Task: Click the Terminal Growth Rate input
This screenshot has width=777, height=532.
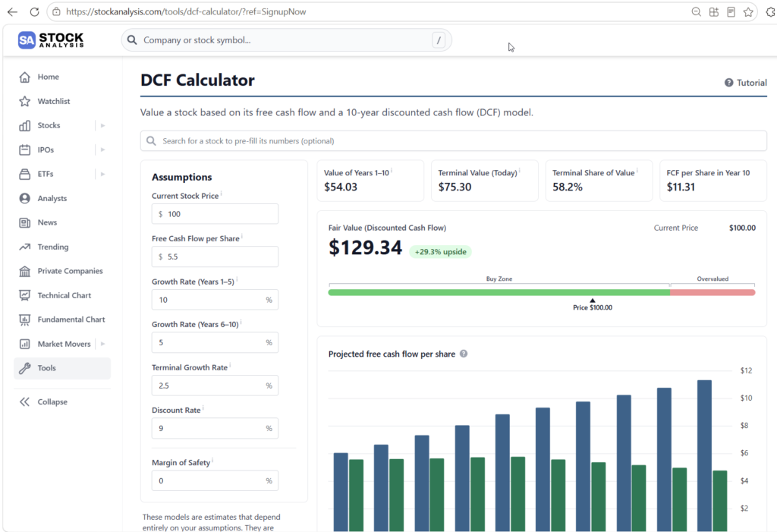Action: click(x=215, y=386)
